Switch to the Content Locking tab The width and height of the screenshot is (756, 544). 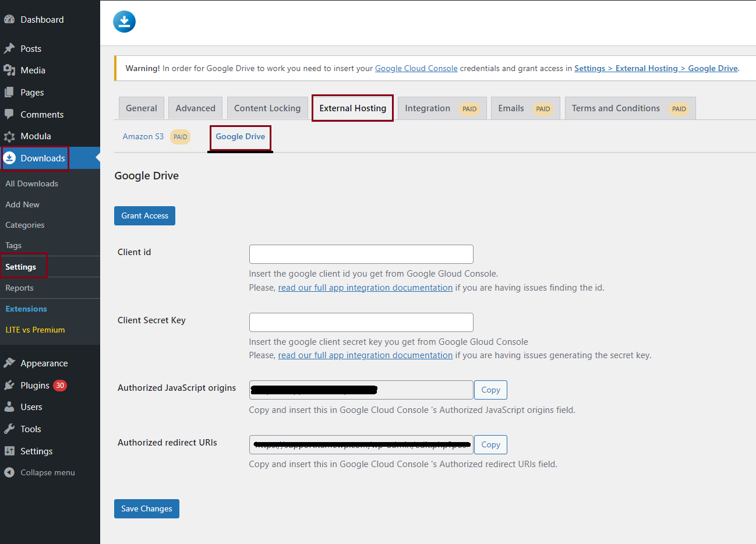pos(267,108)
